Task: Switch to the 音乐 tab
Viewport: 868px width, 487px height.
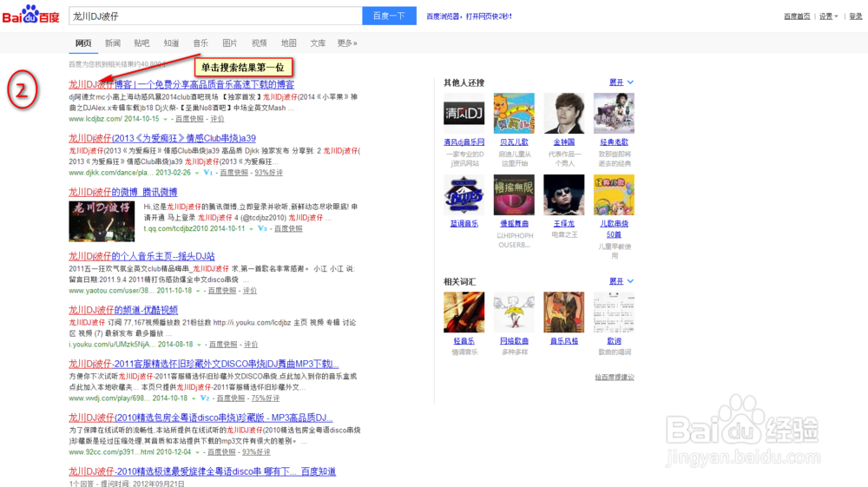Action: pyautogui.click(x=201, y=43)
